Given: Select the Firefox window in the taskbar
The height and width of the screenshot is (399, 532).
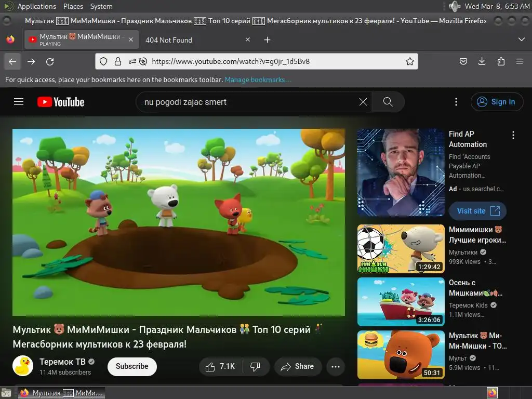Looking at the screenshot, I should [x=61, y=393].
